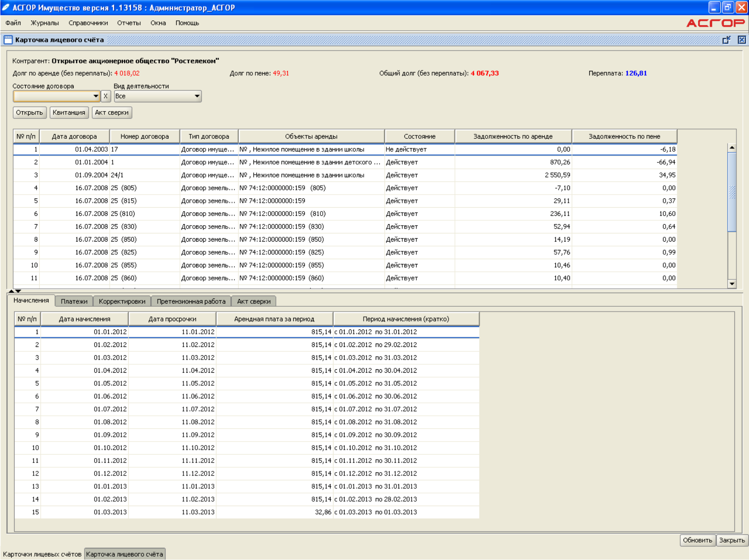Expand the 'Вид деятельности' dropdown showing 'Все'
Screen dimensions: 749x560
[197, 96]
